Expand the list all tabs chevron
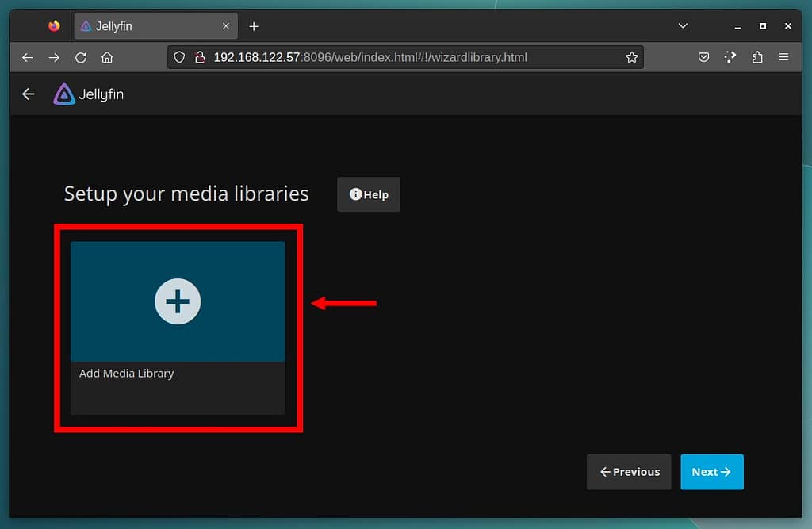Screen dimensions: 812x529 [x=683, y=26]
